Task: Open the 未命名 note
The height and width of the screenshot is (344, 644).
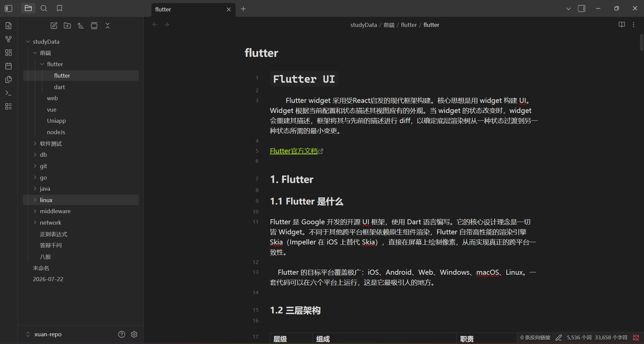Action: pos(81,268)
